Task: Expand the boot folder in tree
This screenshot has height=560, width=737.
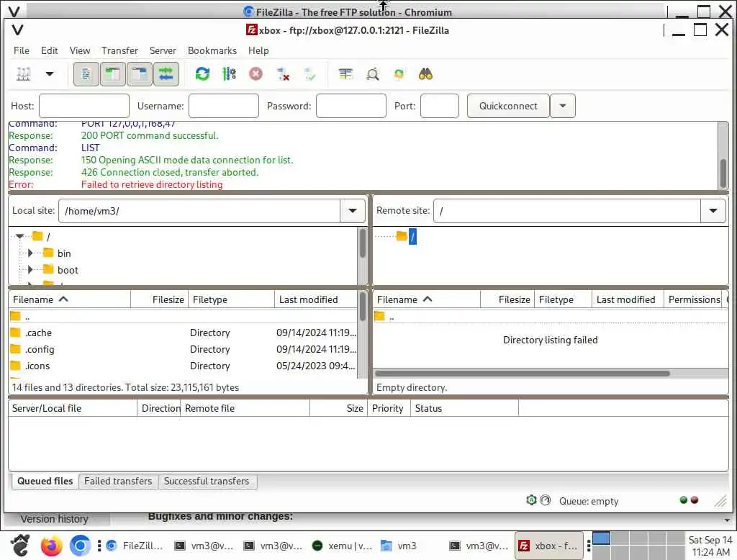Action: 30,270
